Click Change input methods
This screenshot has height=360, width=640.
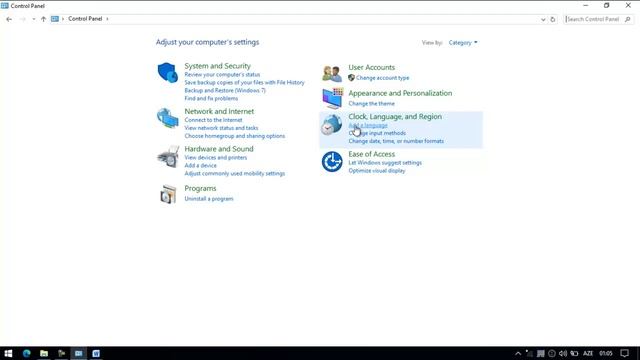coord(377,133)
